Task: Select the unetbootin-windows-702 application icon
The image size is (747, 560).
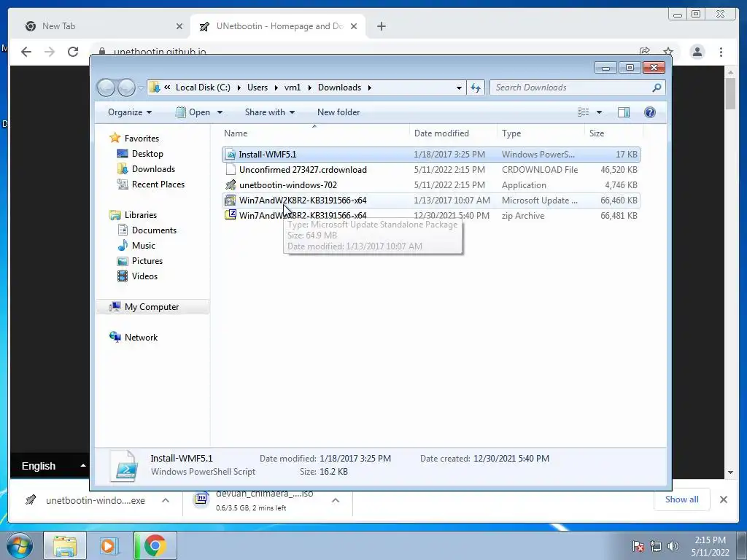Action: [231, 184]
